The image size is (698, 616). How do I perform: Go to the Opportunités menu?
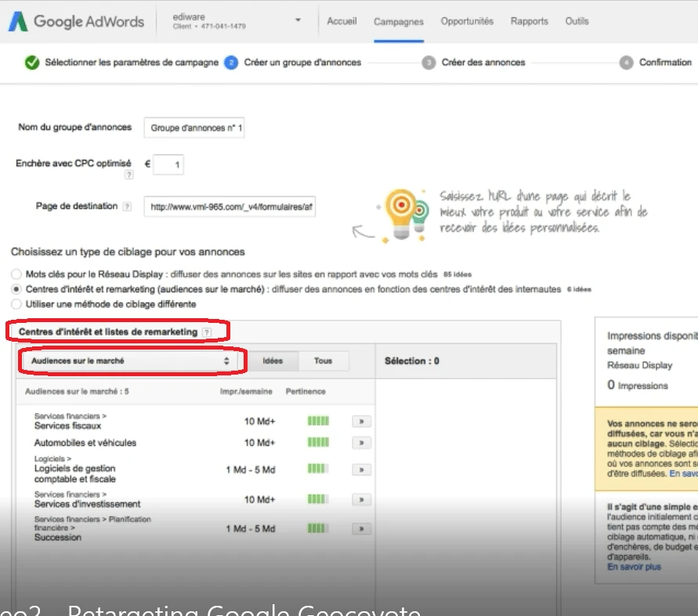click(x=467, y=22)
